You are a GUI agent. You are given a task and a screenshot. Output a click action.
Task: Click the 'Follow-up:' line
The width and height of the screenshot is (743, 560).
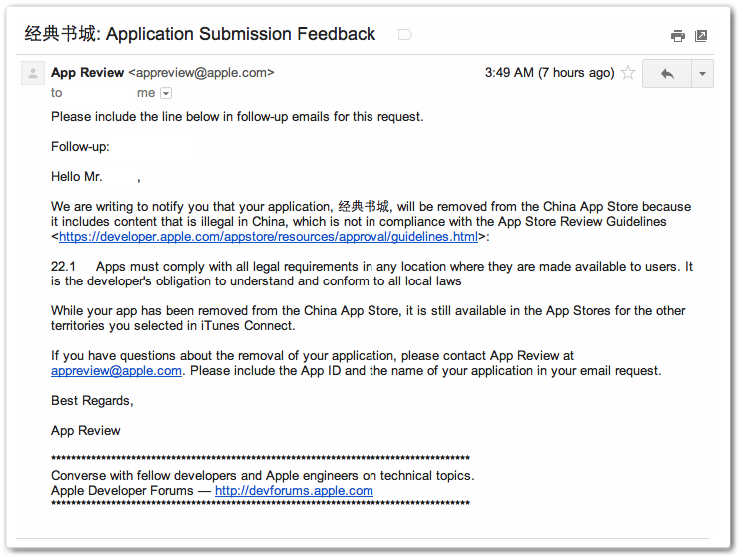tap(80, 147)
